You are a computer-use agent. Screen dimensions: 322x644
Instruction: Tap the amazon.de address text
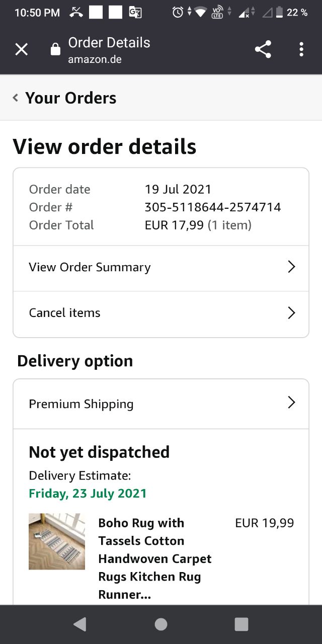tap(95, 60)
